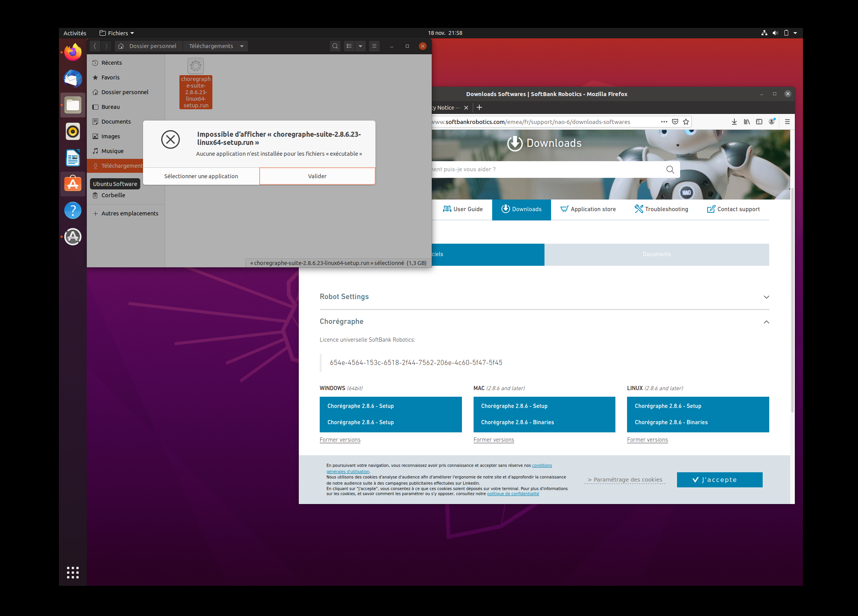Viewport: 858px width, 616px height.
Task: Open the view options dropdown in Files
Action: point(360,46)
